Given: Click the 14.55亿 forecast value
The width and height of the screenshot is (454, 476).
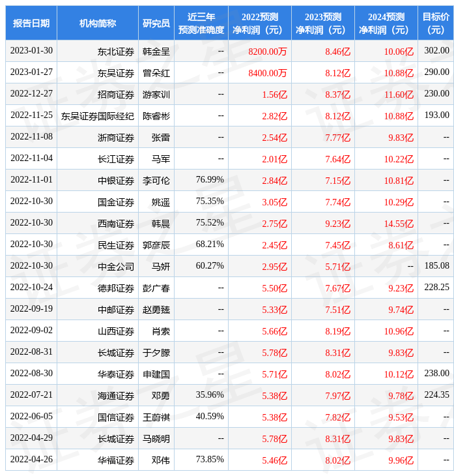Looking at the screenshot, I should coord(399,224).
